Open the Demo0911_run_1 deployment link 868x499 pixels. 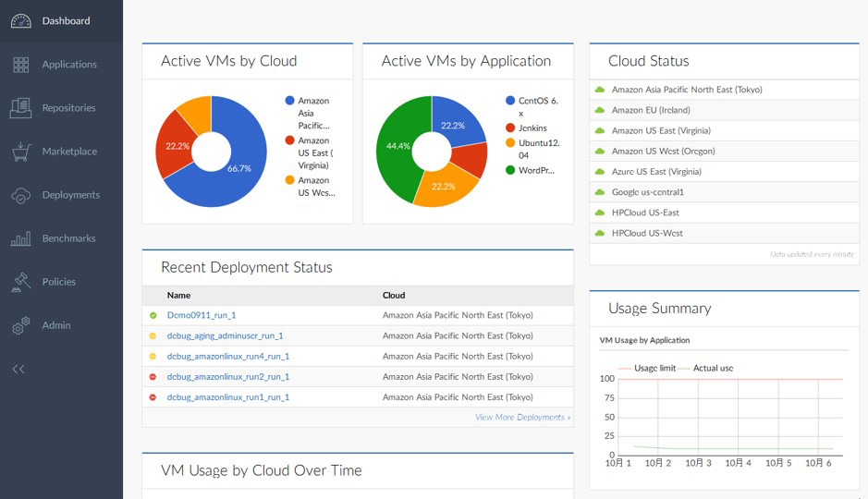pyautogui.click(x=201, y=315)
